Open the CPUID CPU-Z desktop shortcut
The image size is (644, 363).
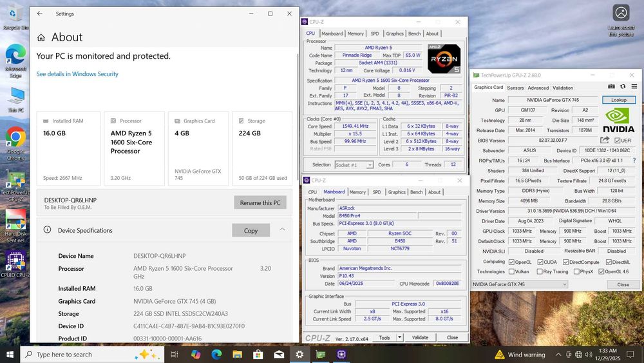[x=15, y=264]
